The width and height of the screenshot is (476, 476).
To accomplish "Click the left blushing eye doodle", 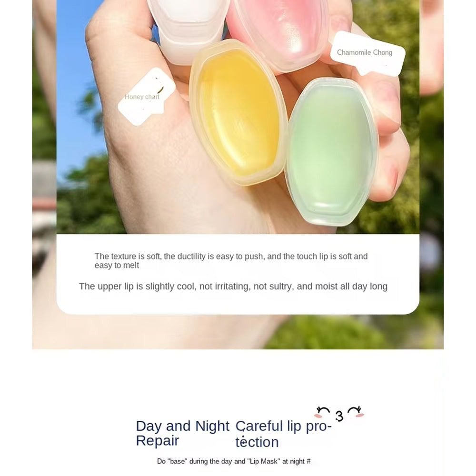I will (x=322, y=412).
